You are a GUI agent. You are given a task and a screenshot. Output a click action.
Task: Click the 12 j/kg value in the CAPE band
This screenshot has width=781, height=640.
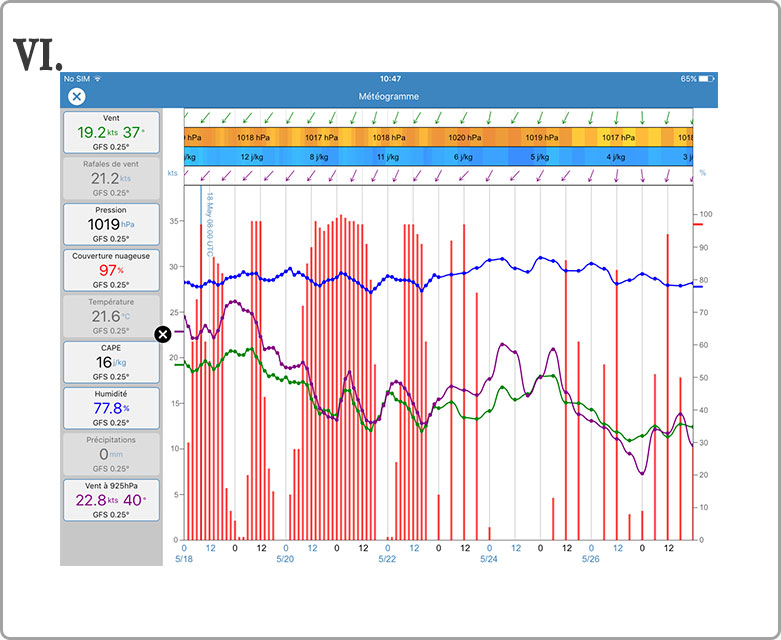click(x=252, y=157)
